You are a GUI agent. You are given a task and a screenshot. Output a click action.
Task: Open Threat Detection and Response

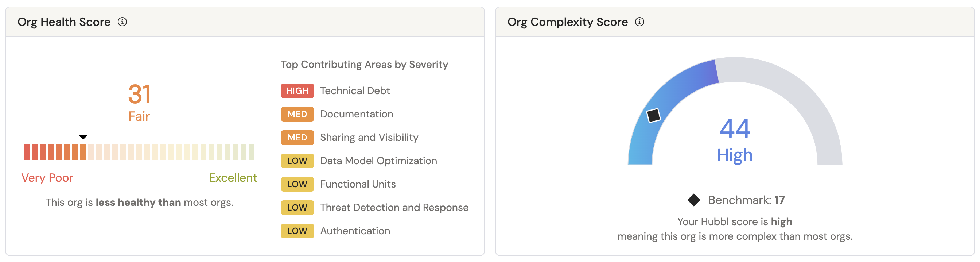(394, 208)
